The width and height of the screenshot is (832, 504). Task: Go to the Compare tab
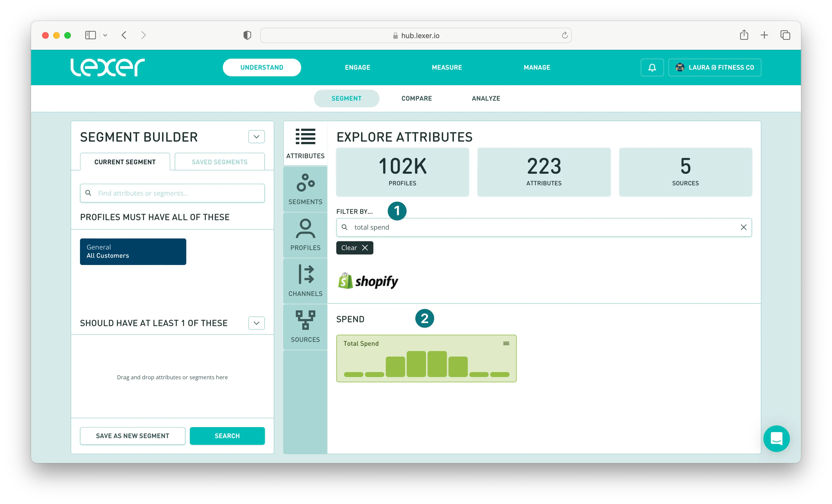pos(416,98)
